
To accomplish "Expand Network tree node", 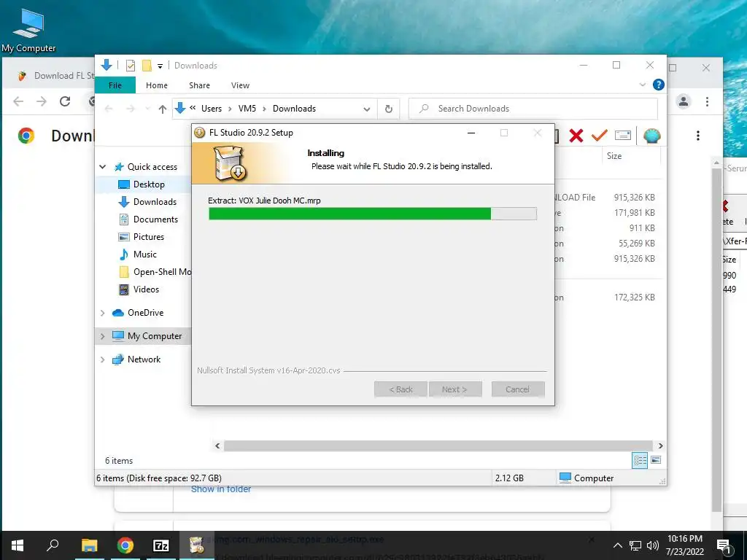I will [102, 359].
